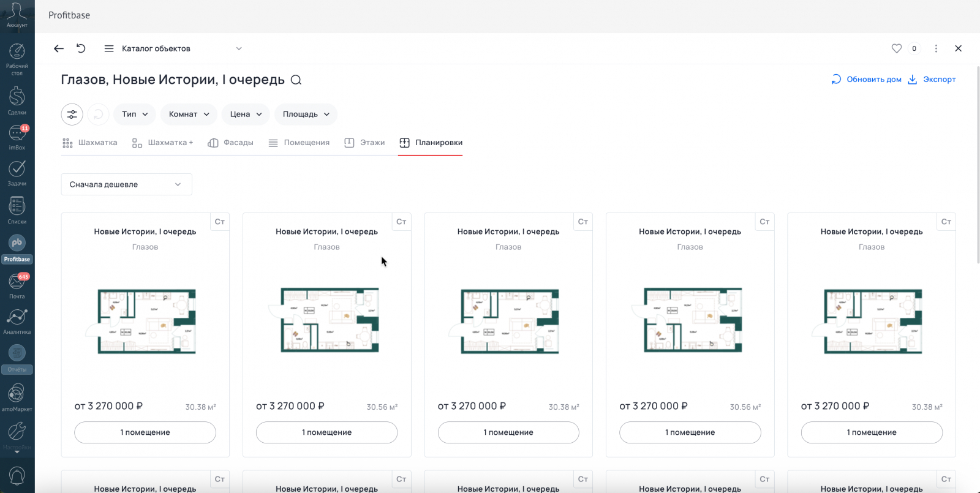The width and height of the screenshot is (980, 493).
Task: Click the favorites counter showing 0
Action: point(914,48)
